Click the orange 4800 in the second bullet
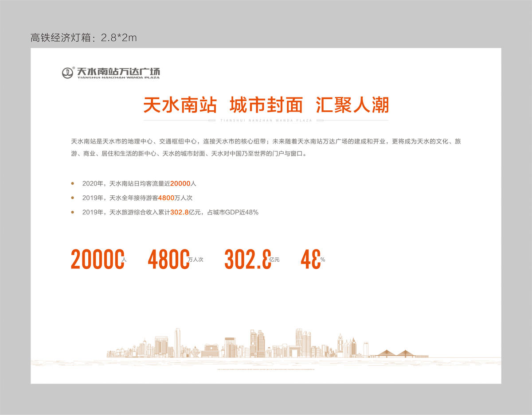532x415 pixels. point(166,198)
